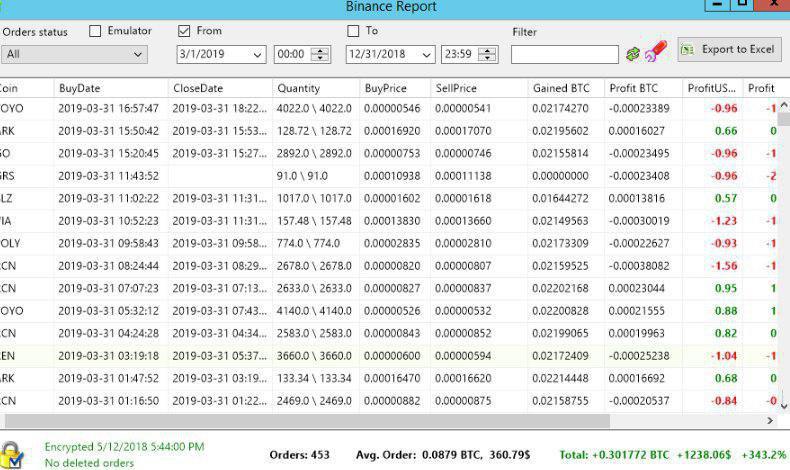Screen dimensions: 790x470
Task: Click quantity cell 133.34 \ 133.34
Action: (314, 378)
